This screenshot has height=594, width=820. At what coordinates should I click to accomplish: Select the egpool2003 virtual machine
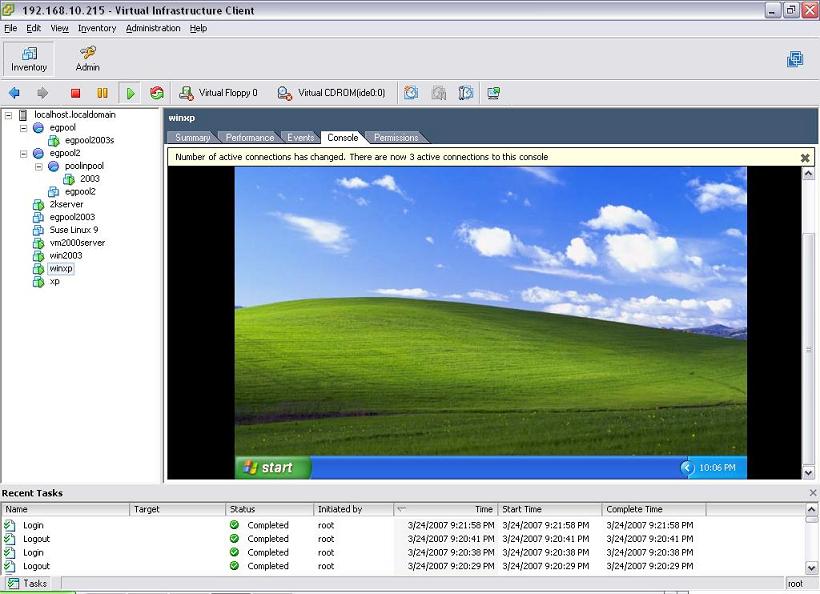[72, 217]
